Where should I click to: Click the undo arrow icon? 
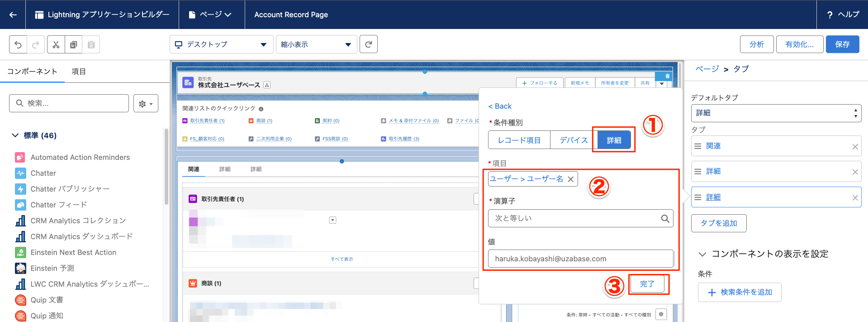pyautogui.click(x=18, y=44)
